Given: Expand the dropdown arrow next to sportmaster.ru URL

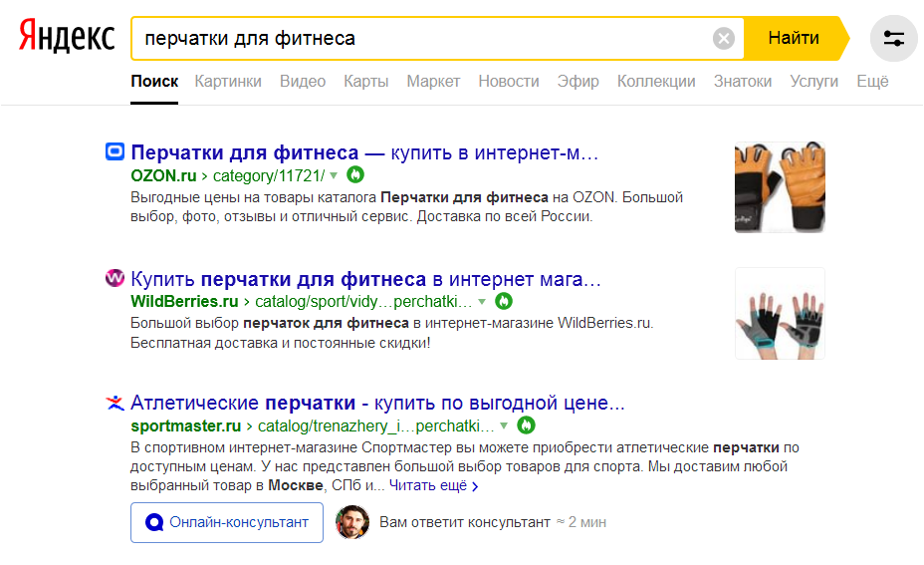Looking at the screenshot, I should (504, 425).
